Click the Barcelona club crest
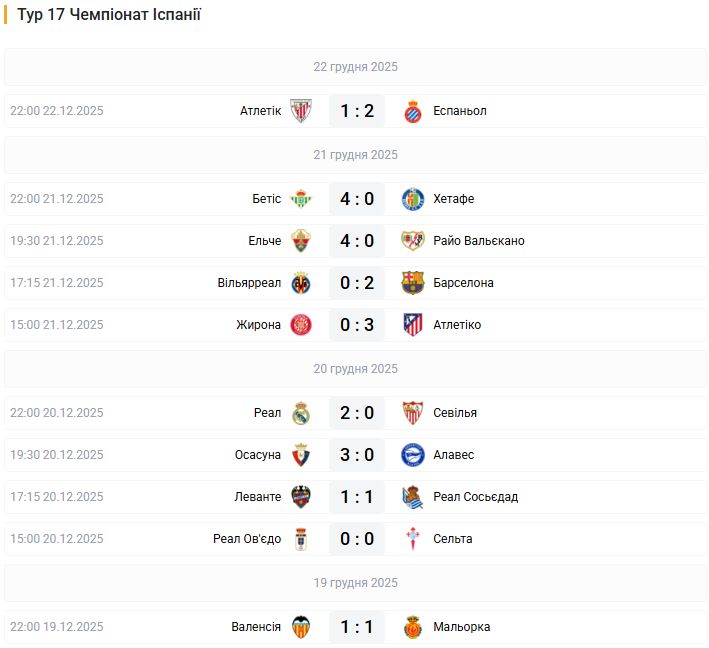Screen dimensions: 709x648 pos(412,283)
